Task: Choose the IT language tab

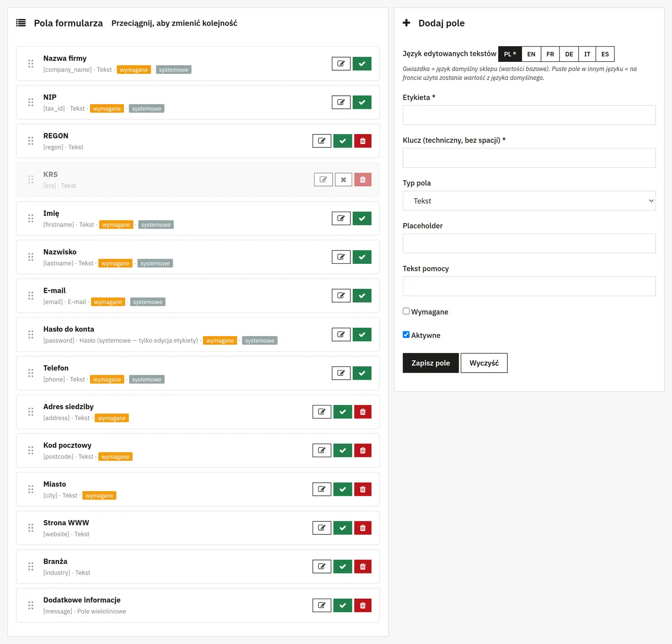Action: pos(587,54)
